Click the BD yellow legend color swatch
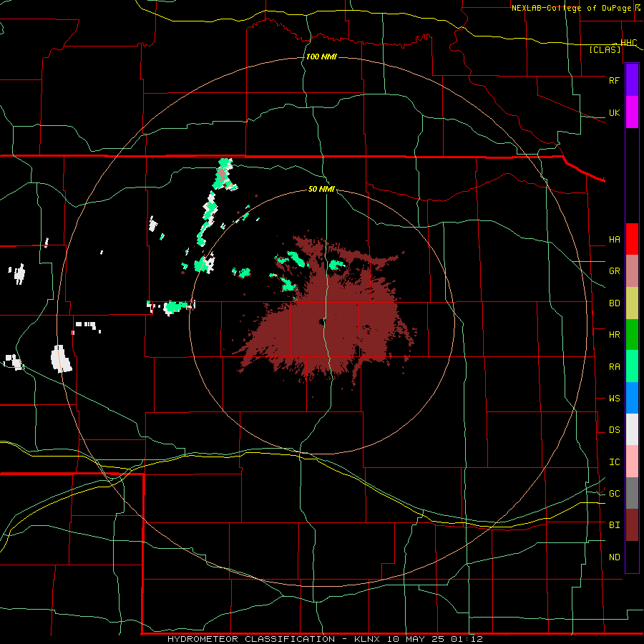Viewport: 644px width, 644px height. pyautogui.click(x=632, y=303)
